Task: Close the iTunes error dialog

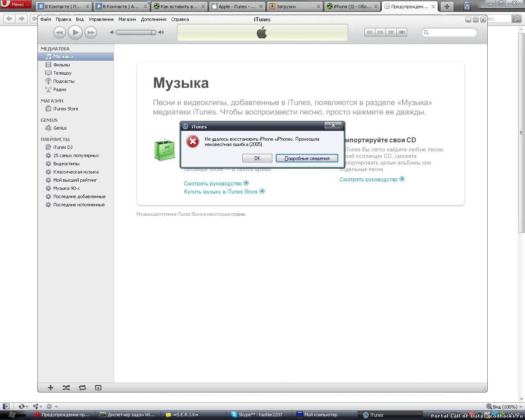Action: pos(333,125)
